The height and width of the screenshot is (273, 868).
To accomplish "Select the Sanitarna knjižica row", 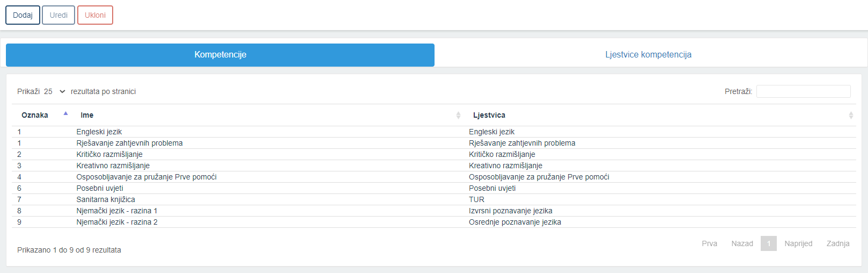I will (434, 199).
